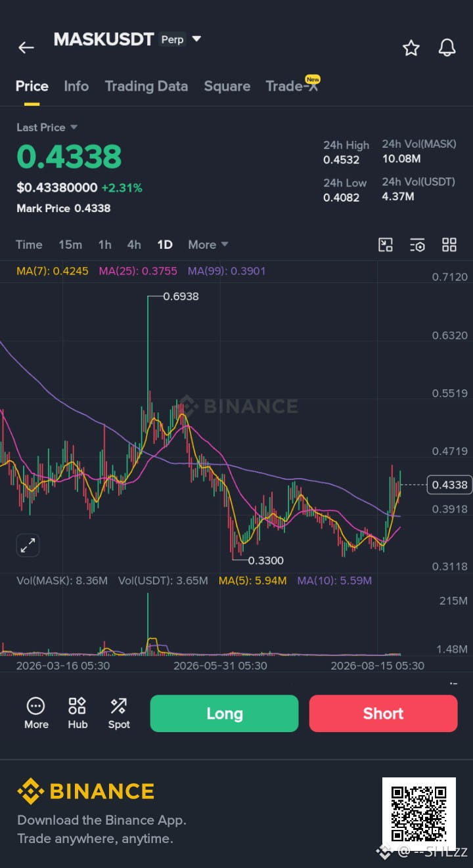Tap the back arrow icon
Viewport: 473px width, 868px height.
(26, 47)
